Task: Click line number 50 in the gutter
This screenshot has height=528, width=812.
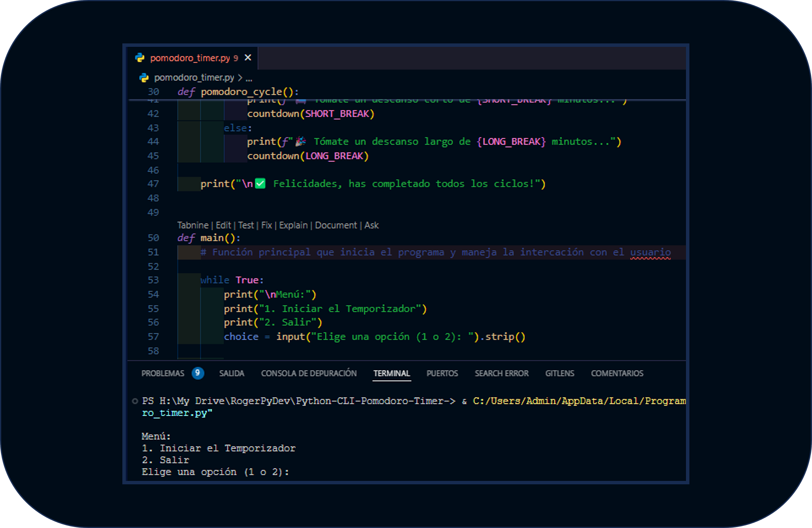Action: click(x=153, y=238)
